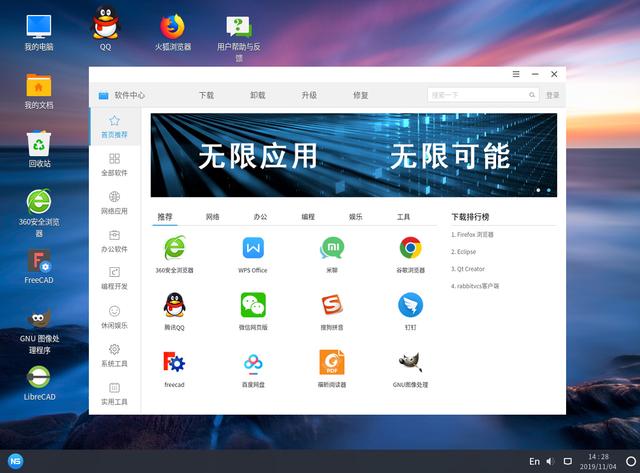Click the volume icon in taskbar
This screenshot has width=640, height=473.
(x=550, y=461)
